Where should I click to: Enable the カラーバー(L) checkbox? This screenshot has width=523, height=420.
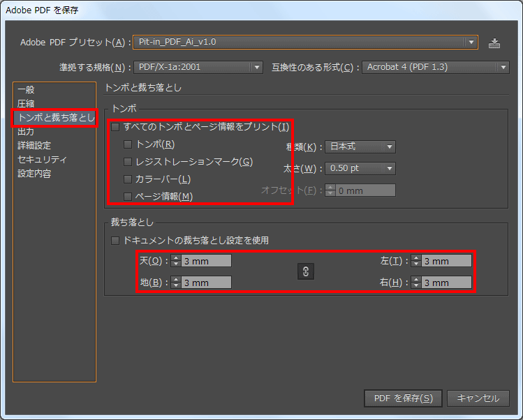click(128, 179)
